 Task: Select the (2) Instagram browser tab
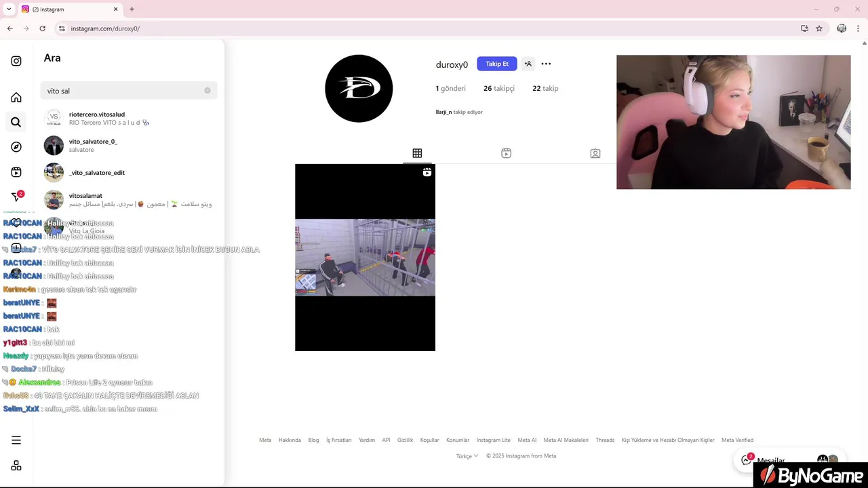(70, 9)
